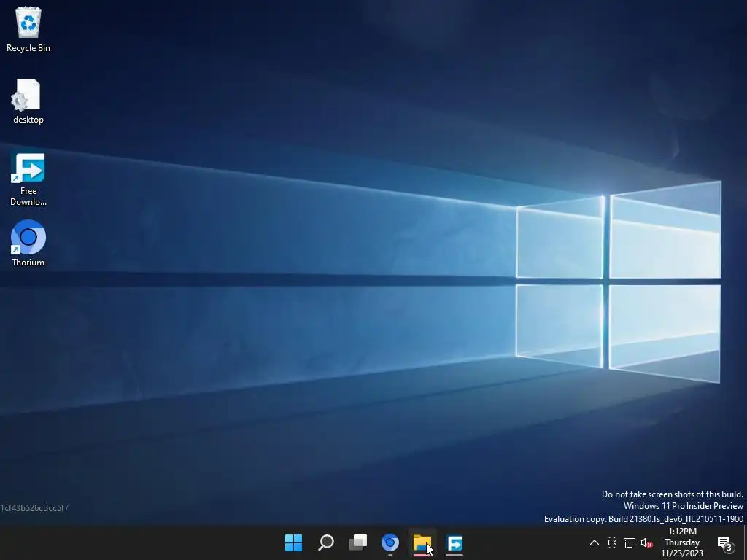
Task: Click the Meet Now tray icon
Action: click(x=612, y=542)
